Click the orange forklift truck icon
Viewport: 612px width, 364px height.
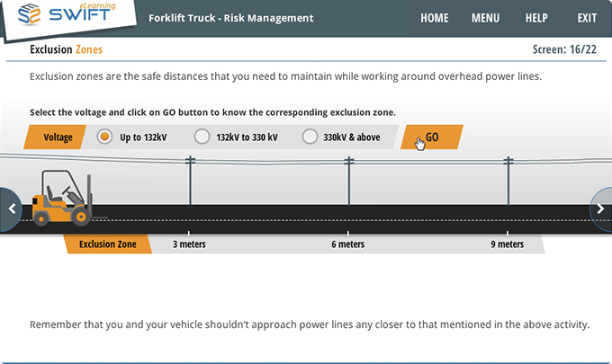click(x=61, y=203)
